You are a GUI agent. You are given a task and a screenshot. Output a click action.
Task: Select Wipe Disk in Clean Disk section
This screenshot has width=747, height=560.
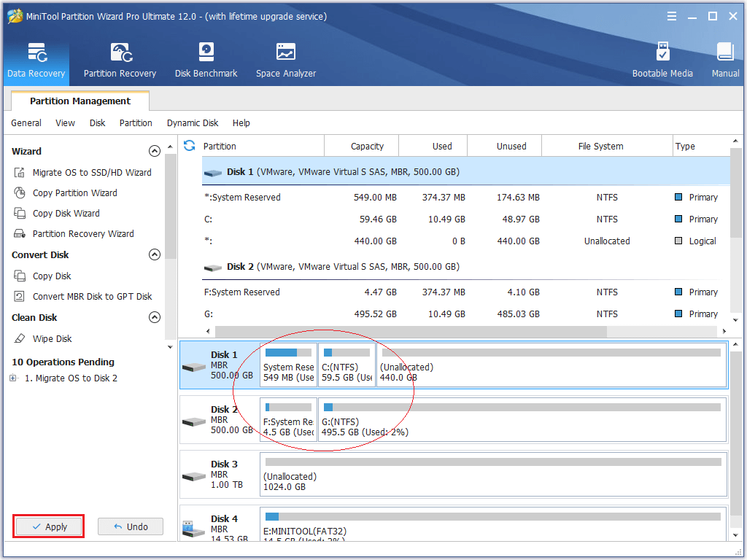pyautogui.click(x=52, y=339)
